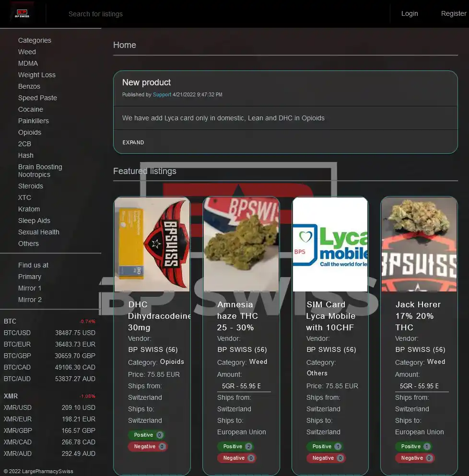This screenshot has height=476, width=469.
Task: Open the Register page
Action: (453, 13)
